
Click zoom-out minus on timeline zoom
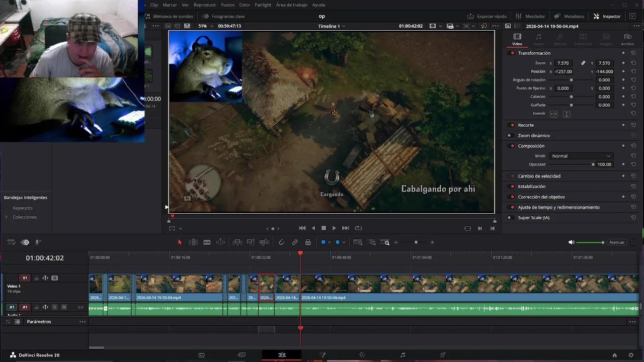click(396, 242)
